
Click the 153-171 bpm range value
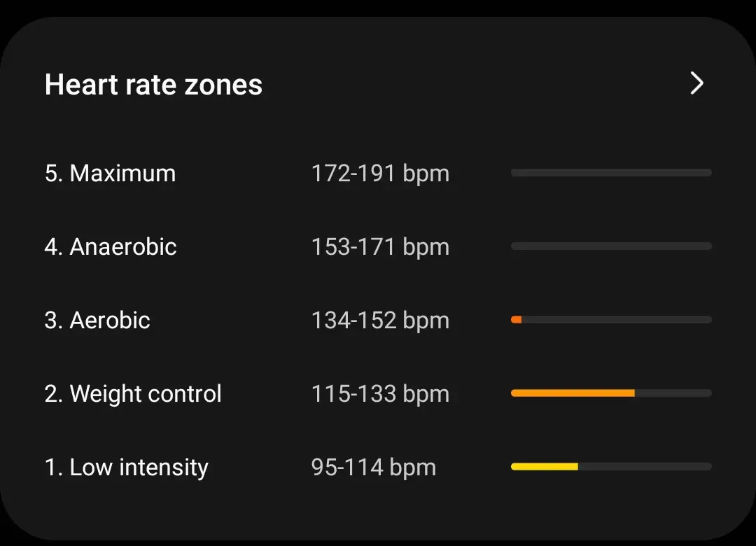380,246
